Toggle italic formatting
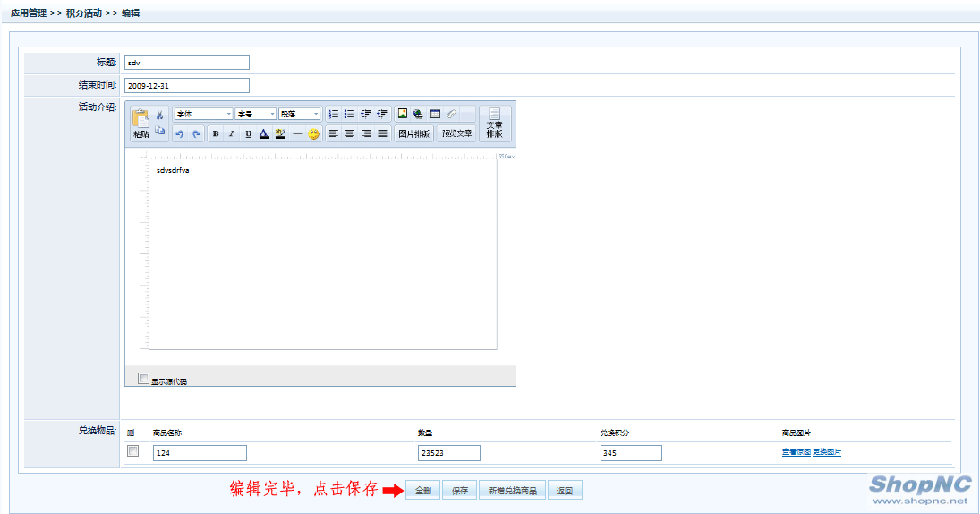Image resolution: width=980 pixels, height=514 pixels. pos(232,133)
